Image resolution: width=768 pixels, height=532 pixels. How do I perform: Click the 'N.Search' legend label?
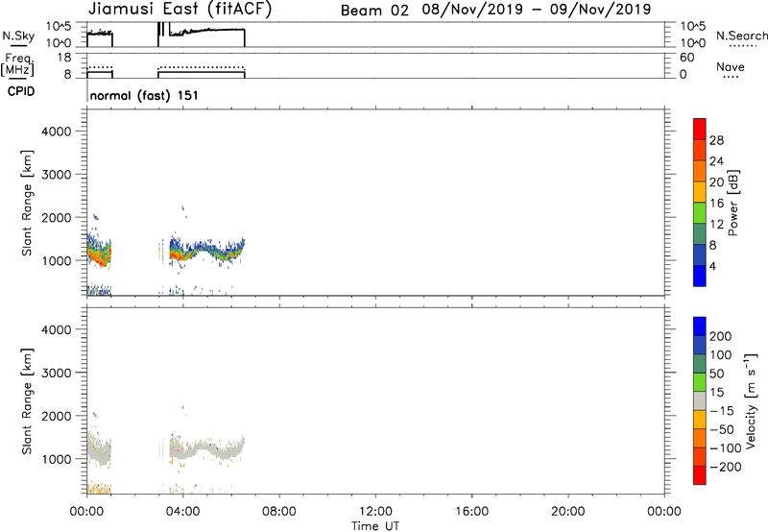(741, 36)
